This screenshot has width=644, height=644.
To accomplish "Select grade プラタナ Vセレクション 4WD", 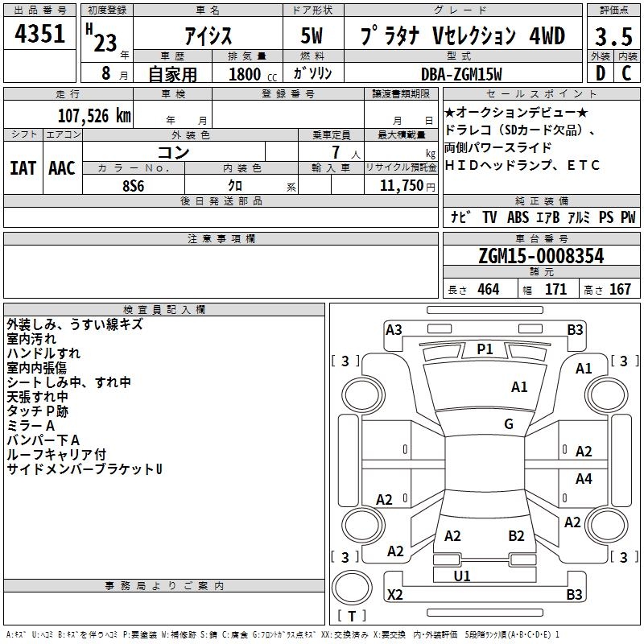I will pos(463,35).
